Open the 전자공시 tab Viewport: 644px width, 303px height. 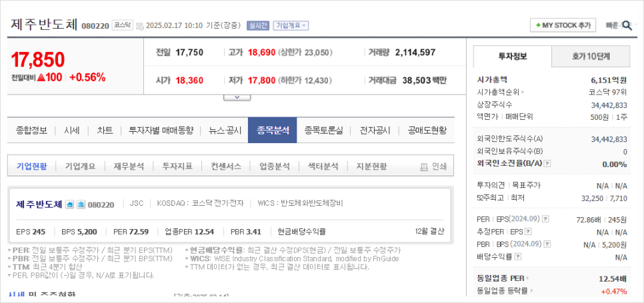click(x=374, y=131)
